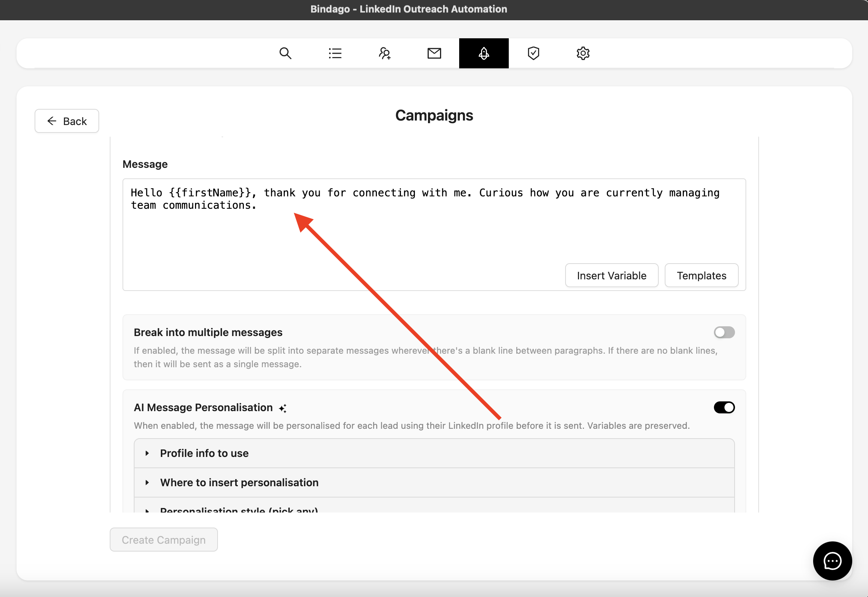Click the Create Campaign button
The image size is (868, 597).
(164, 540)
